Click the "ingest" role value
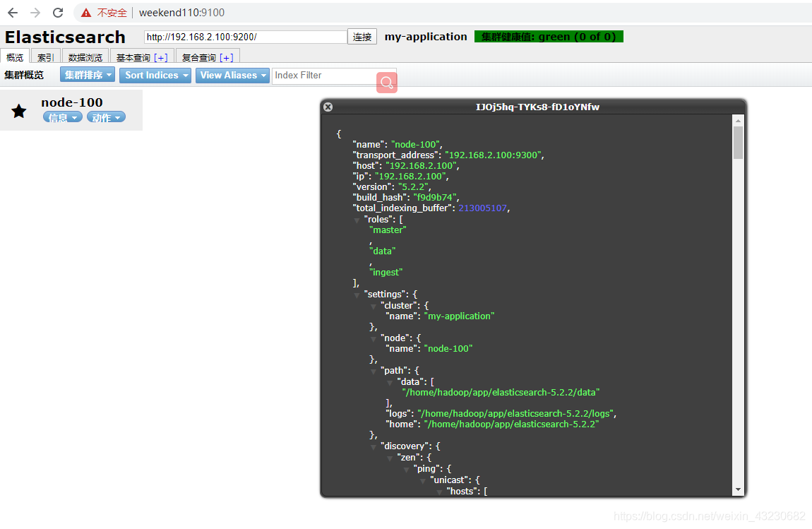812x529 pixels. tap(386, 273)
